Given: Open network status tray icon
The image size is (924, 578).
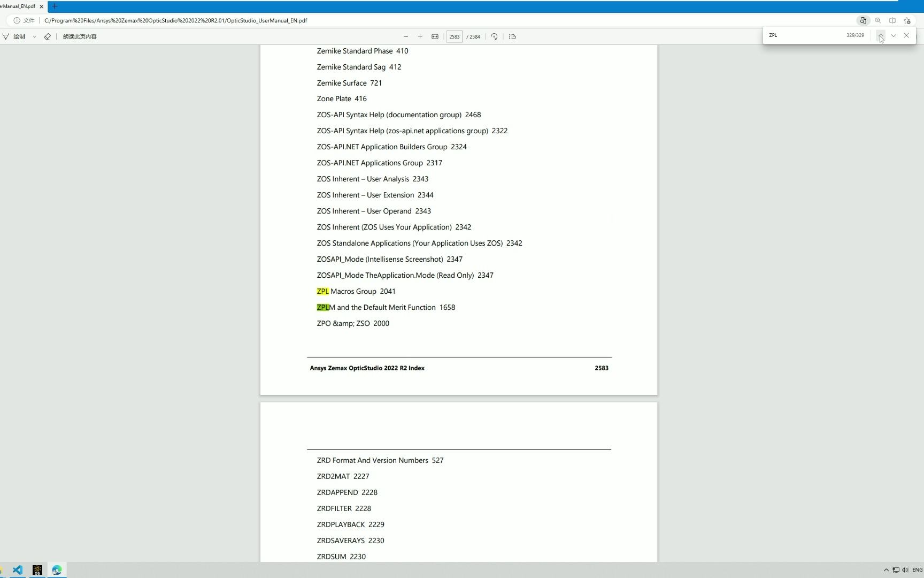Looking at the screenshot, I should point(896,570).
